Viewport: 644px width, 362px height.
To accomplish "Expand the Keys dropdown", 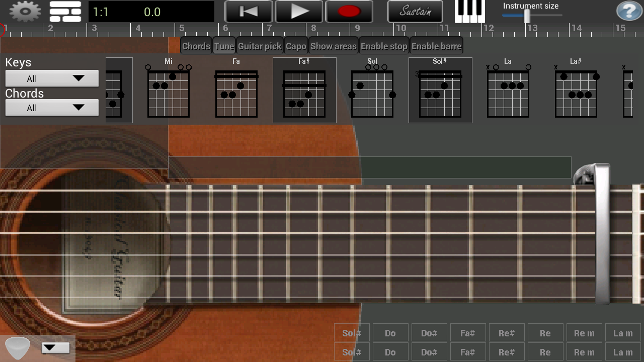I will coord(52,78).
